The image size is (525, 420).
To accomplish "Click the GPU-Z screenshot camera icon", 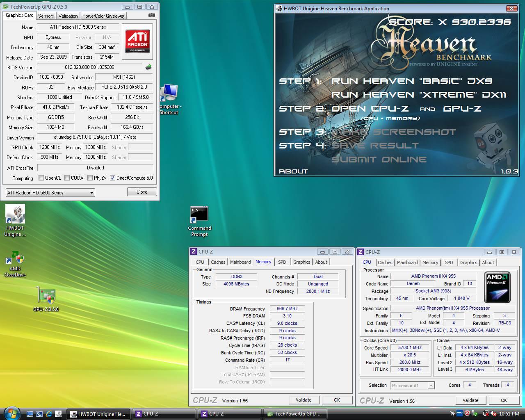I will [151, 15].
